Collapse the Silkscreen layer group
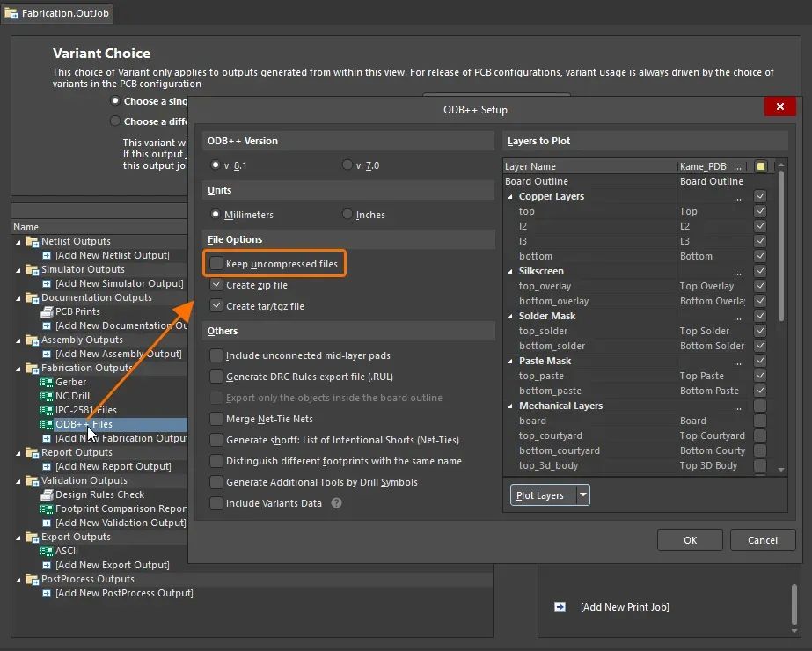The height and width of the screenshot is (651, 812). point(510,271)
